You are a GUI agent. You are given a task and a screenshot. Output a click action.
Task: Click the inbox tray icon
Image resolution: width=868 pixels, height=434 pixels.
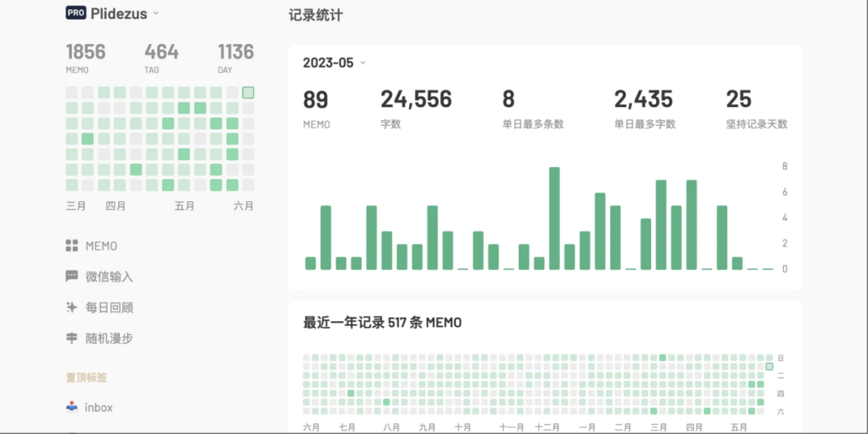tap(72, 407)
